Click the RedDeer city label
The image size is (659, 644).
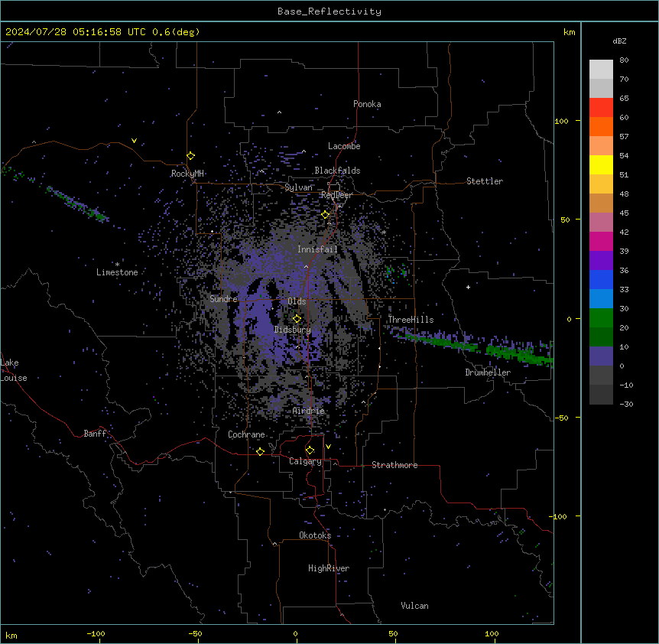pyautogui.click(x=336, y=195)
